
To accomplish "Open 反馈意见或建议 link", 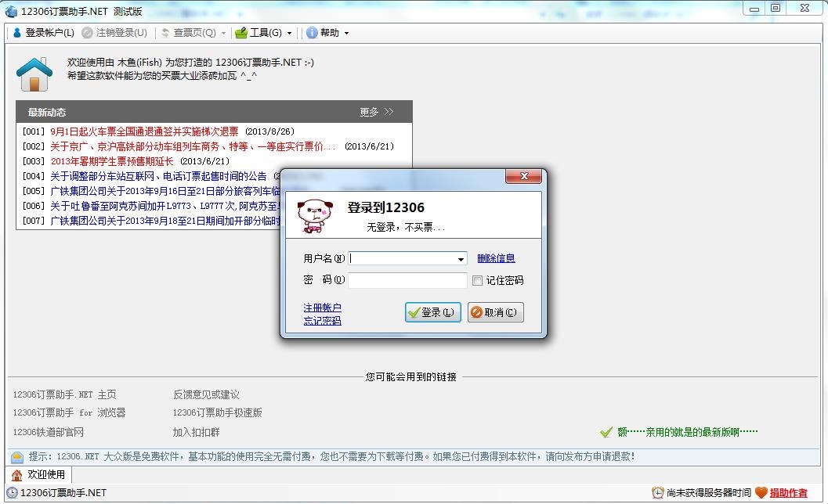I will point(206,394).
